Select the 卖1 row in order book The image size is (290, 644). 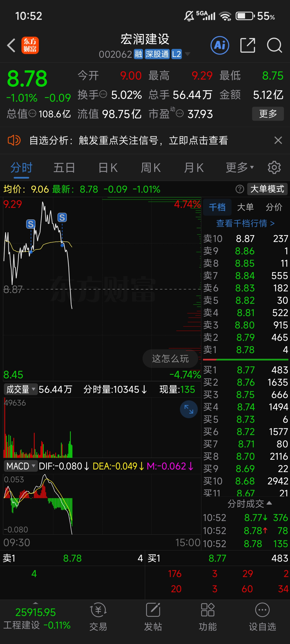(246, 350)
